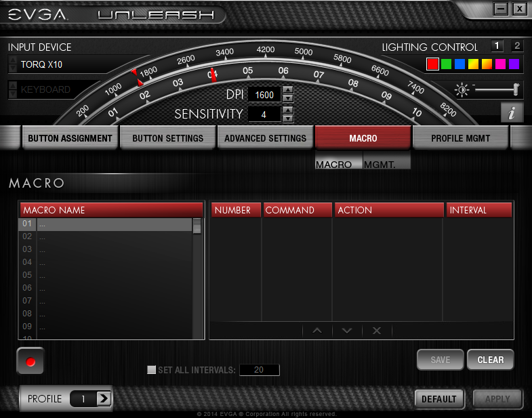Click the intervals value input field
The image size is (532, 418).
(259, 370)
